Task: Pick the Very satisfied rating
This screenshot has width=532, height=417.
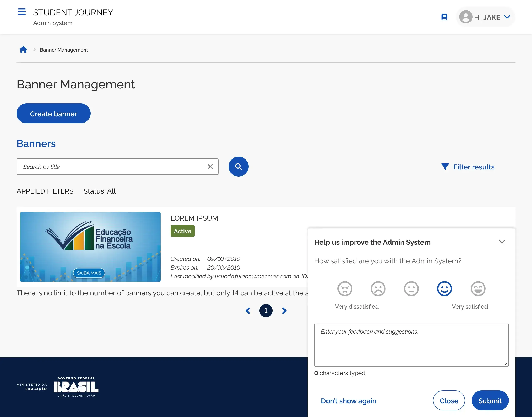Action: coord(478,289)
